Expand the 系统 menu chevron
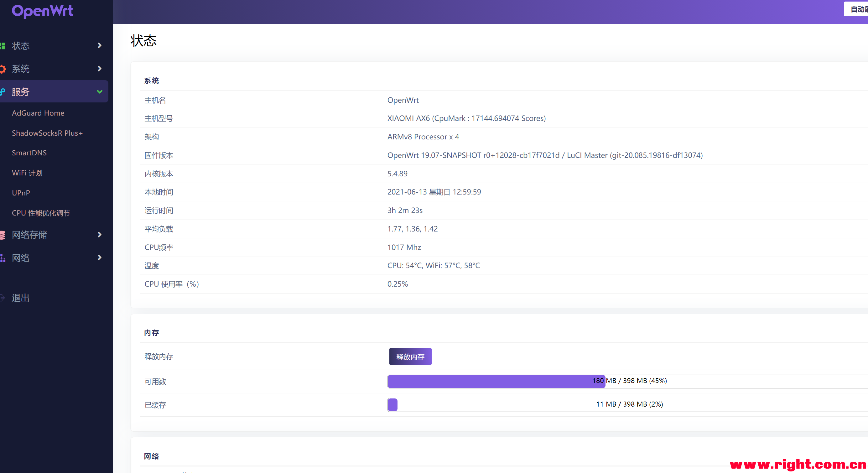 click(99, 69)
